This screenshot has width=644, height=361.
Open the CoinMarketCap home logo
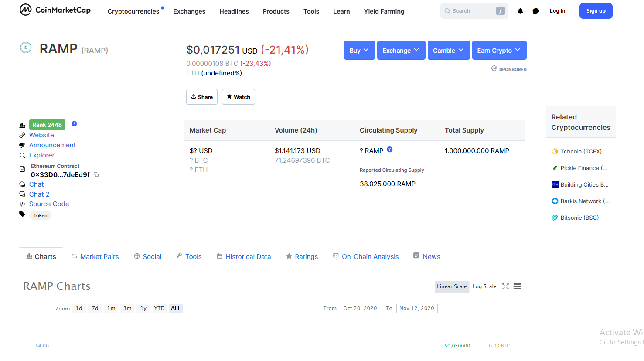(x=55, y=10)
